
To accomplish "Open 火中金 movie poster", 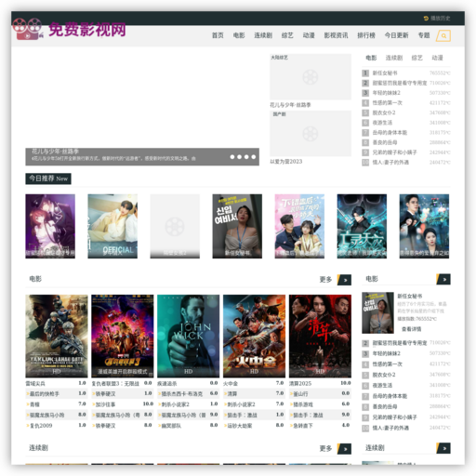I will coord(254,336).
